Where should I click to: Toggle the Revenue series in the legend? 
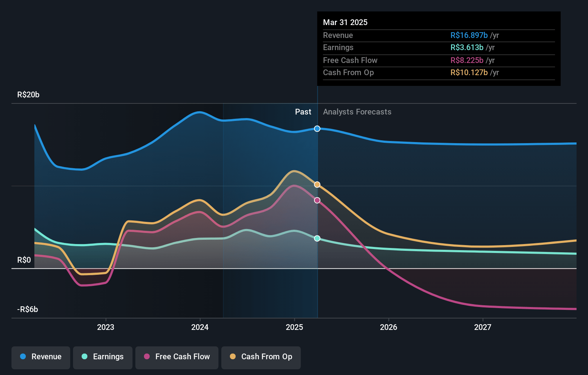tap(41, 357)
